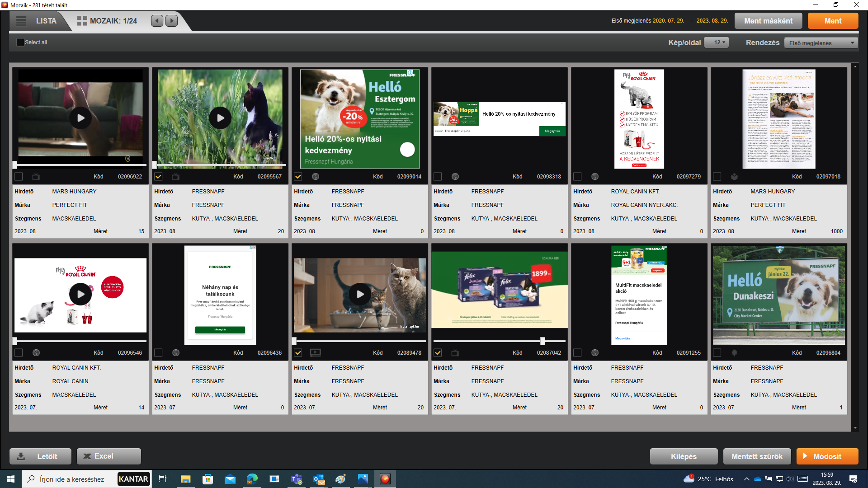Go to next mosaic page arrow

pos(172,21)
